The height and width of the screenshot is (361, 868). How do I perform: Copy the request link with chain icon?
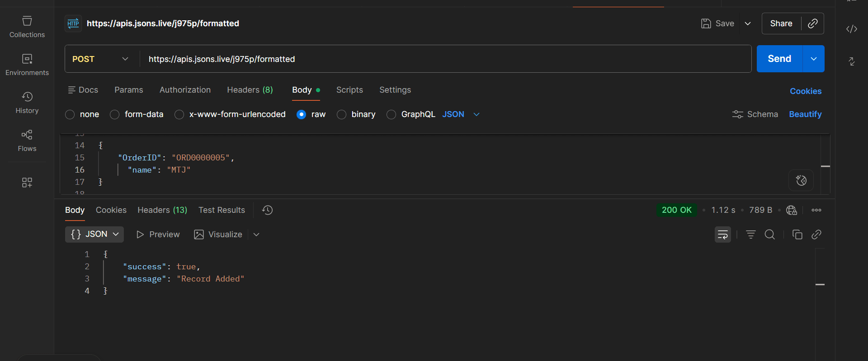point(812,23)
